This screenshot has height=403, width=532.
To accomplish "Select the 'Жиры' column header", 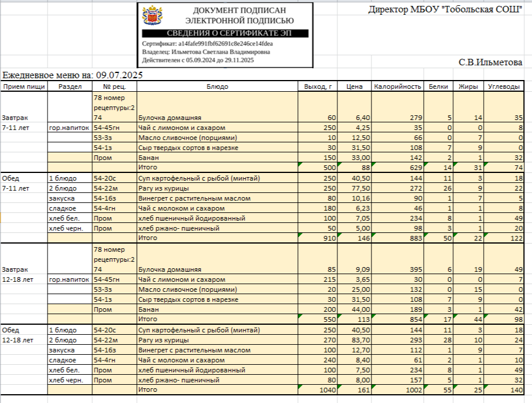I will [468, 86].
